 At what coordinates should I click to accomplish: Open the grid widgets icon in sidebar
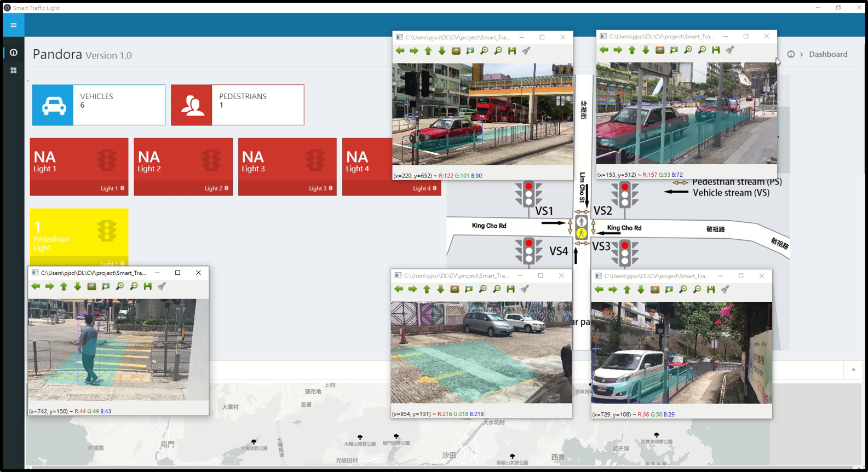click(x=14, y=71)
